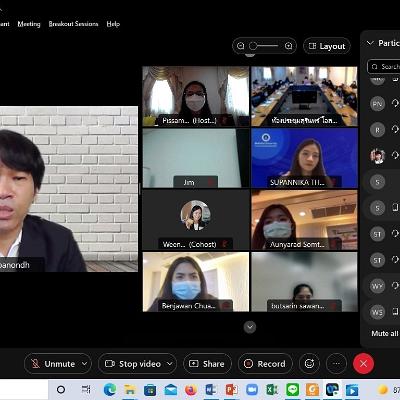Click the zoom out magnifier icon
The image size is (400, 400).
point(241,46)
